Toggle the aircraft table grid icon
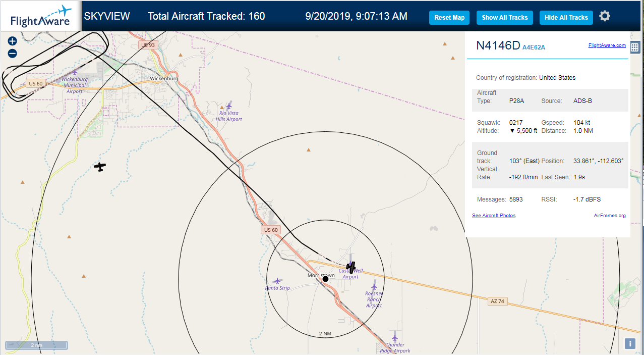 (635, 47)
